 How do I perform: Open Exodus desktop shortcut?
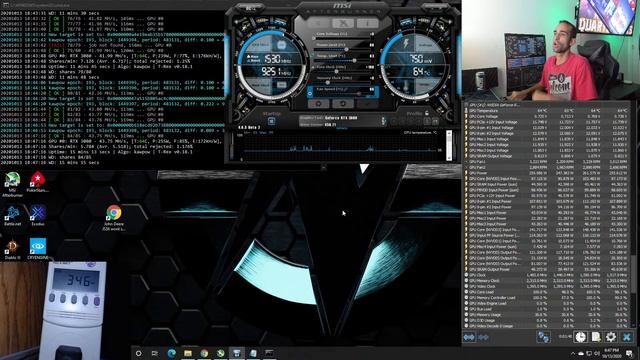click(x=38, y=216)
